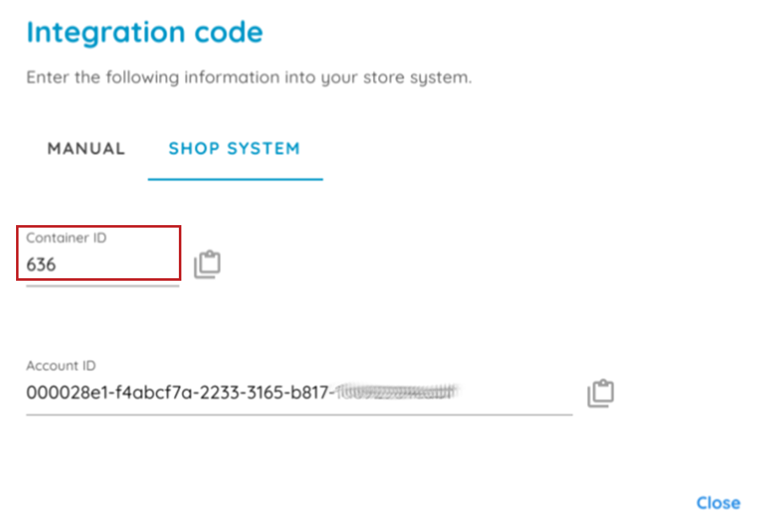The image size is (777, 532).
Task: Click the Account ID value starting 000028e1
Action: tap(169, 393)
